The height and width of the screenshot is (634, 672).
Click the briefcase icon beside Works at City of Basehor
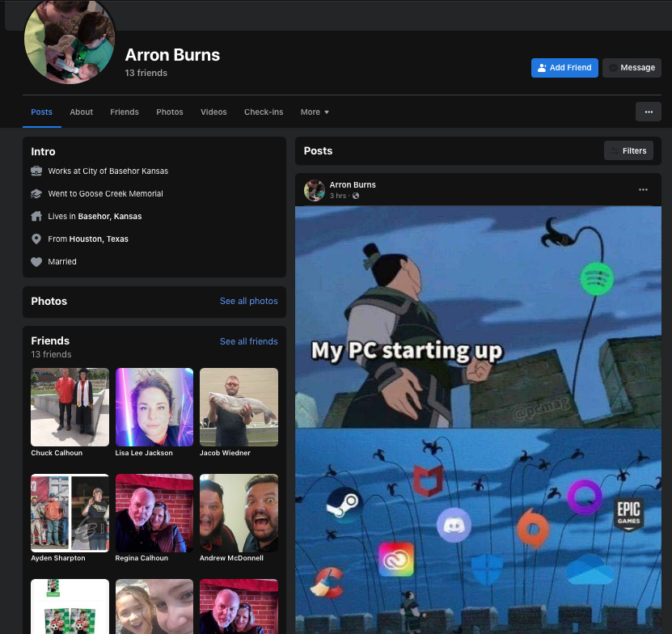[36, 171]
